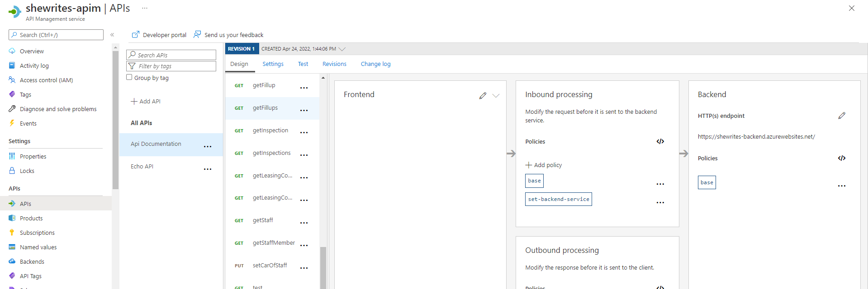868x289 pixels.
Task: Open Products in the sidebar
Action: point(31,218)
